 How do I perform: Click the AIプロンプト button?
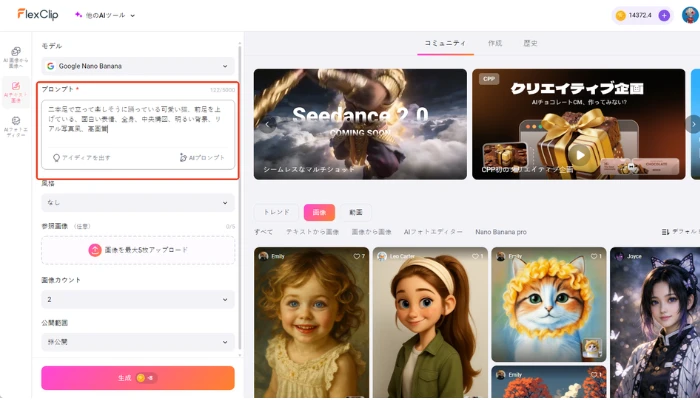pyautogui.click(x=202, y=158)
